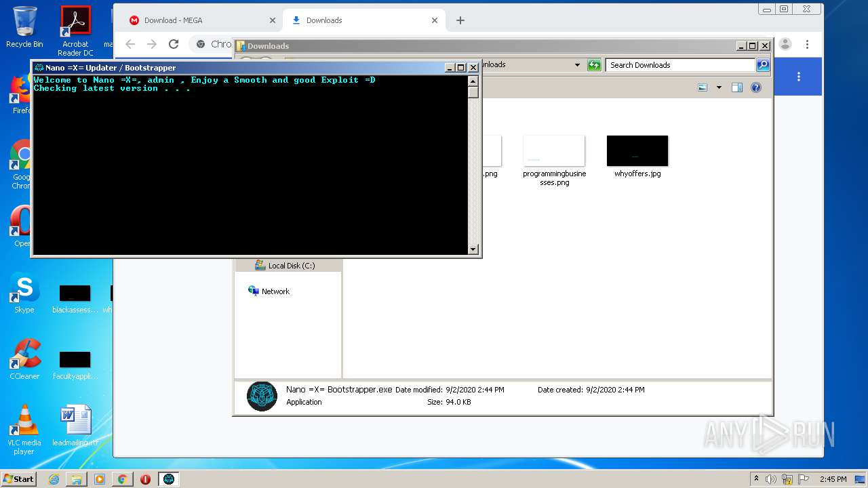Click the console scrollbar down arrow
This screenshot has width=868, height=488.
point(473,249)
